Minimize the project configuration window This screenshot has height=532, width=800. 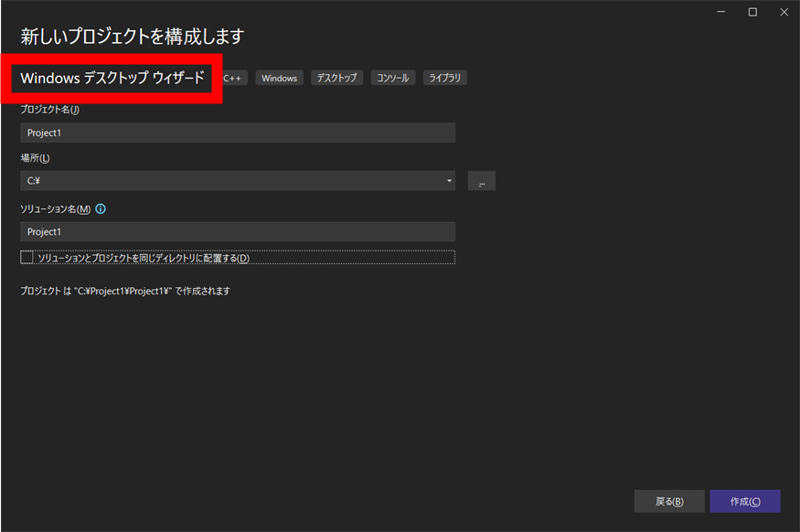point(723,12)
